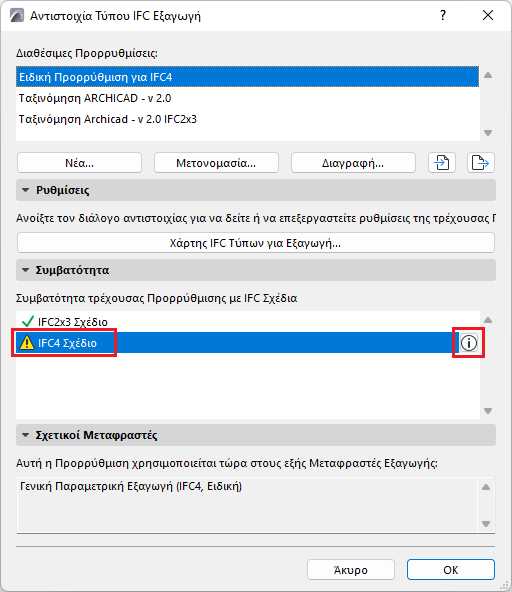Click the green checkmark beside IFC2x3 Σχέδιο
The width and height of the screenshot is (512, 592).
[28, 322]
